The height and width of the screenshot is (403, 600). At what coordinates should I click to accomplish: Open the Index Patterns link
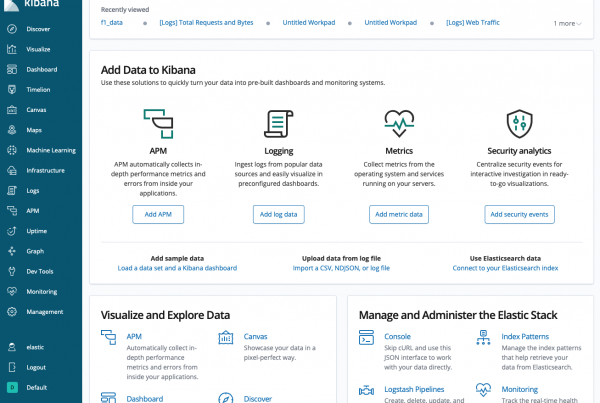[x=525, y=336]
